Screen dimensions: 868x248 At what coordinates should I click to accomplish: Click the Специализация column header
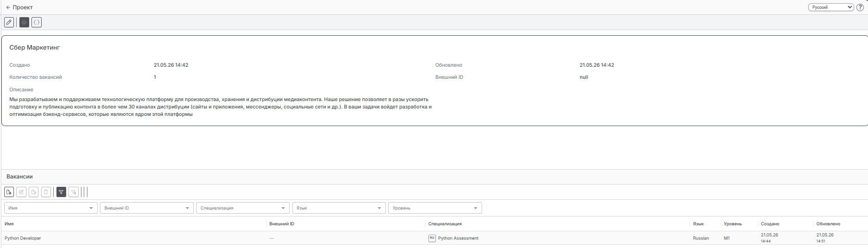[445, 224]
